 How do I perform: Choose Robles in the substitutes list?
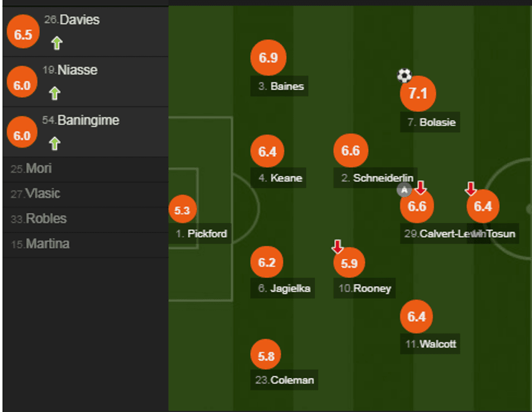(39, 219)
